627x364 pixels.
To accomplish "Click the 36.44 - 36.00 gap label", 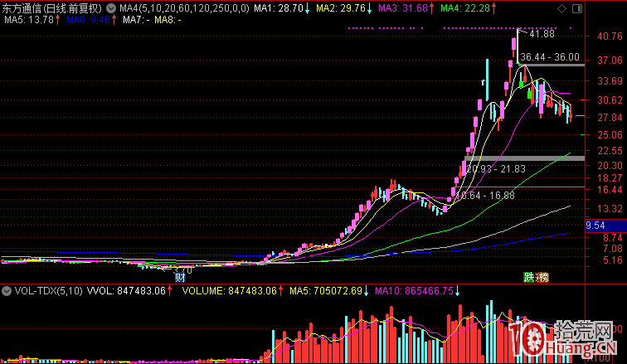I will point(550,57).
